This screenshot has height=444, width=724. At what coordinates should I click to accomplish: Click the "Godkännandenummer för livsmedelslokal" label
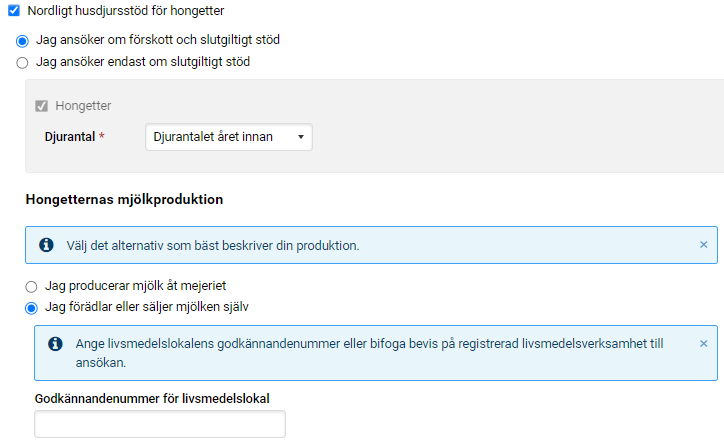152,398
